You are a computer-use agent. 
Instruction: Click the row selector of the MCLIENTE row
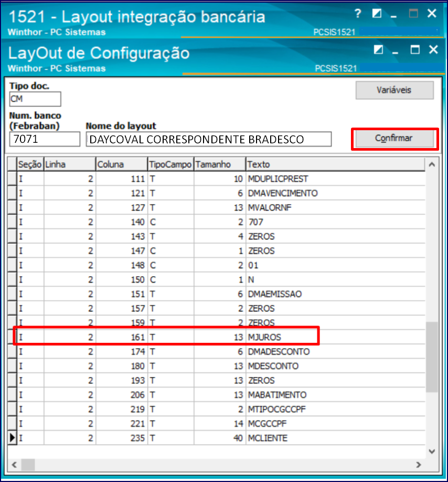click(x=12, y=438)
